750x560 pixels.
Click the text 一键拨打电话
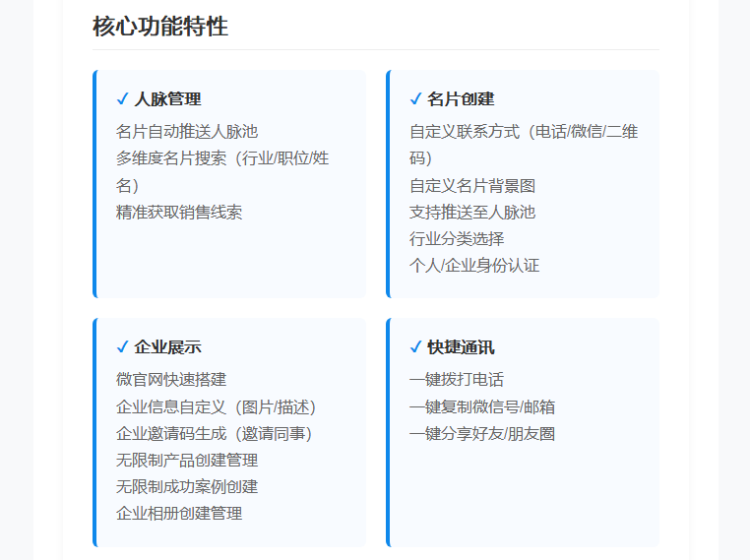pyautogui.click(x=457, y=379)
